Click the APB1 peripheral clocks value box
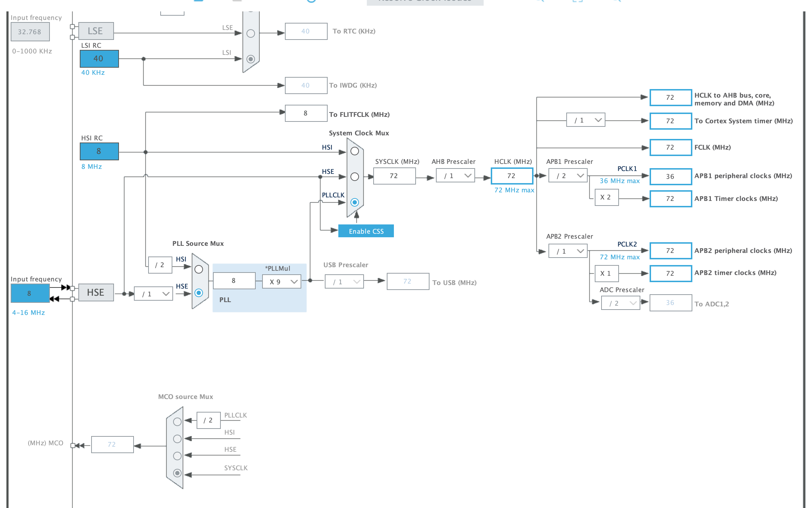This screenshot has height=508, width=812. (x=671, y=177)
